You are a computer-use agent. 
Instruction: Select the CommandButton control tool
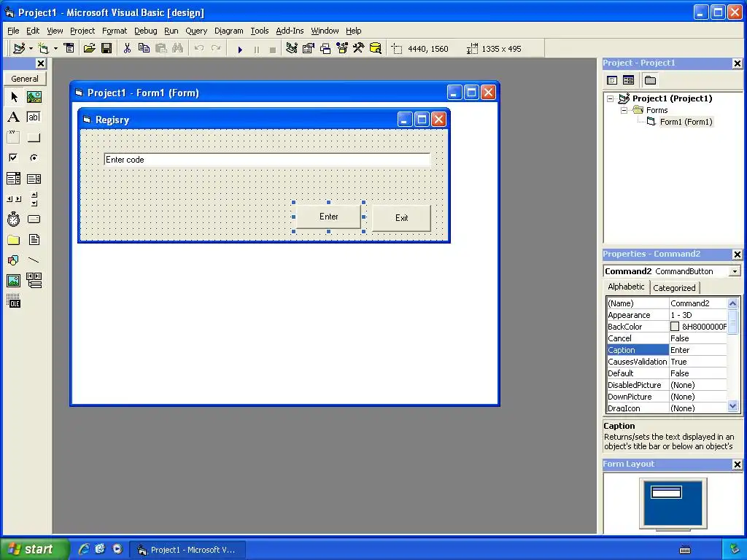pos(34,138)
